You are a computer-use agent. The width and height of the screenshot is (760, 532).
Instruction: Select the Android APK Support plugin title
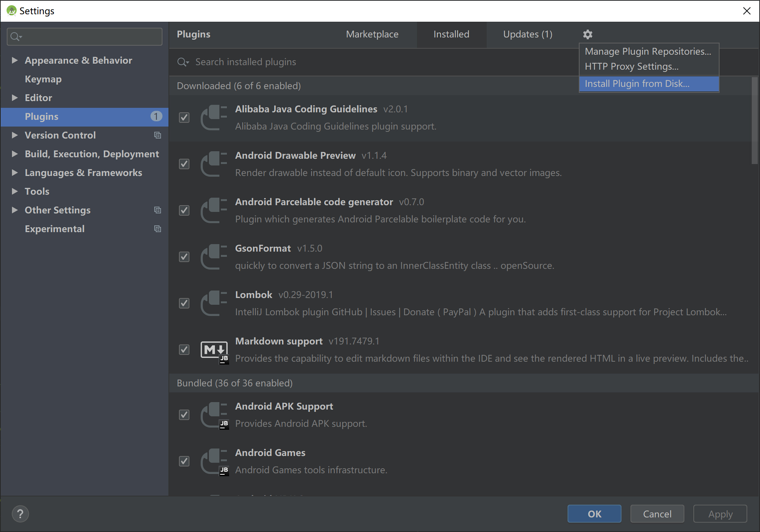point(284,407)
